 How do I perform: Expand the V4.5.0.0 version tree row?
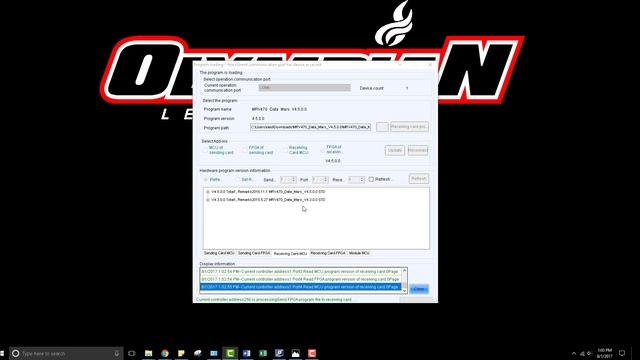pos(208,192)
